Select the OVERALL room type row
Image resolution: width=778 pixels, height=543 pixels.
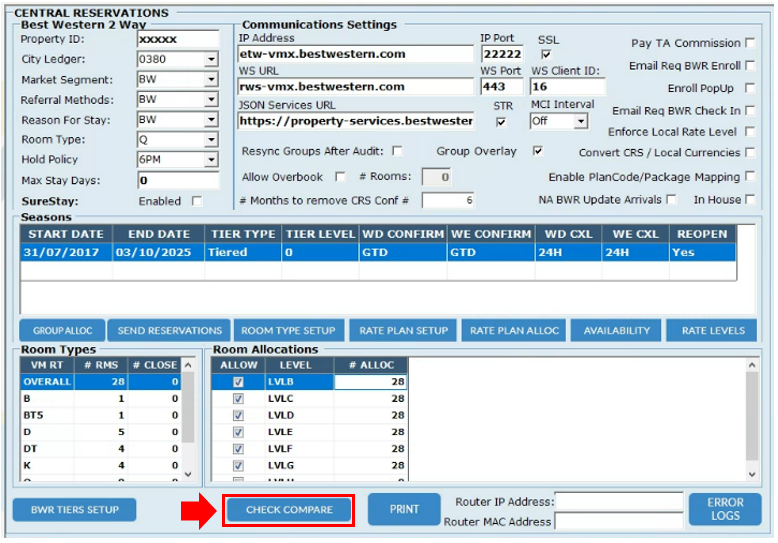(x=100, y=382)
